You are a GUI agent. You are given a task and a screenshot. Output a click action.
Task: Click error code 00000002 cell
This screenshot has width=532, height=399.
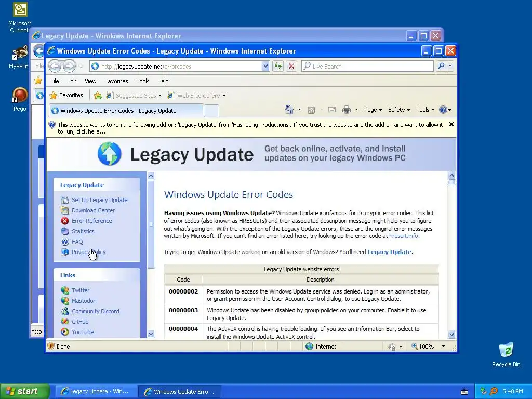(x=183, y=295)
